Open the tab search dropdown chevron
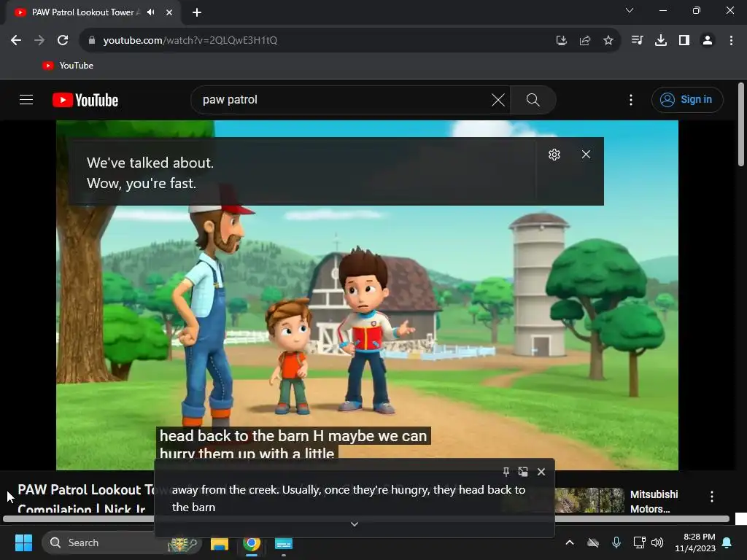The image size is (747, 560). 630,10
